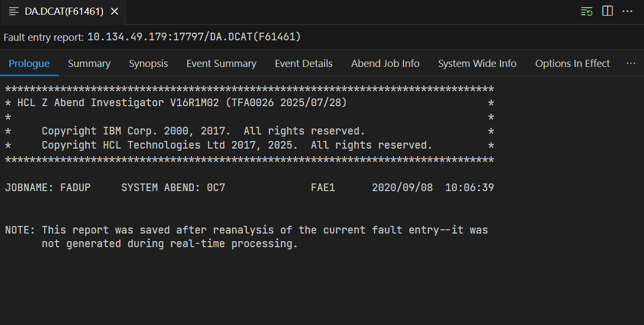Close the DA.DCAT(F61461) editor tab
The width and height of the screenshot is (644, 325).
pos(114,11)
